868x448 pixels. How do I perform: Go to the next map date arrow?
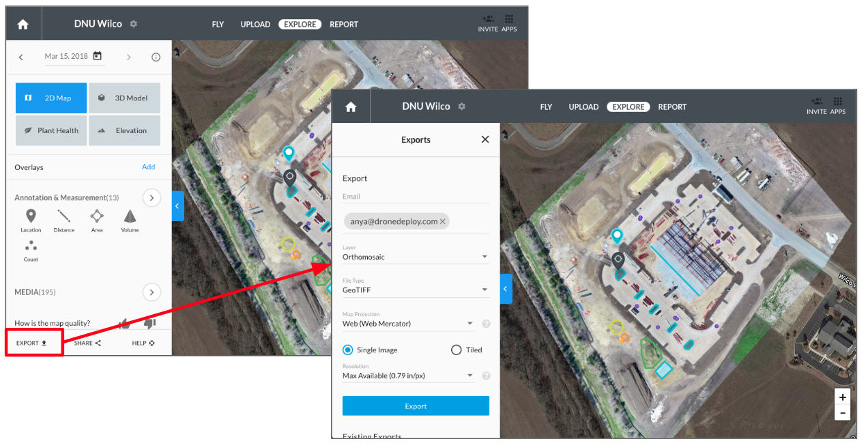128,57
